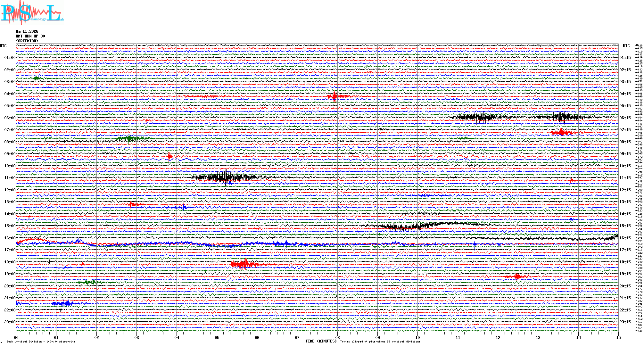The width and height of the screenshot is (644, 346).
Task: Click the 23:15 time label on right
Action: [625, 322]
